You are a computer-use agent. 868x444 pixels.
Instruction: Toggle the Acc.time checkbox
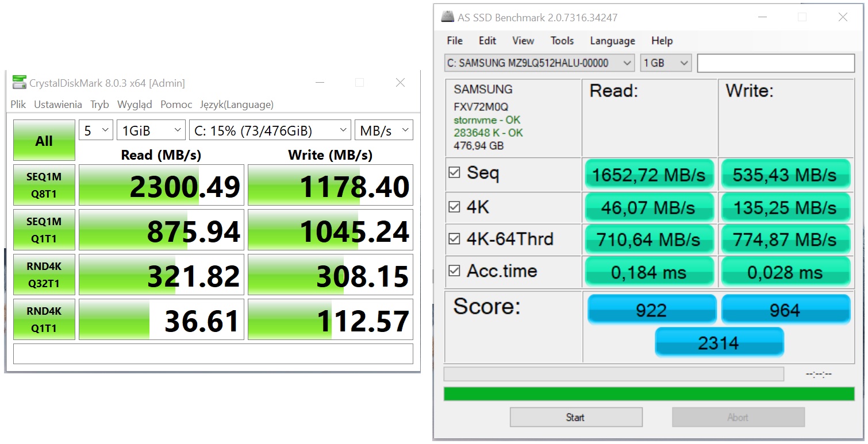pyautogui.click(x=454, y=271)
